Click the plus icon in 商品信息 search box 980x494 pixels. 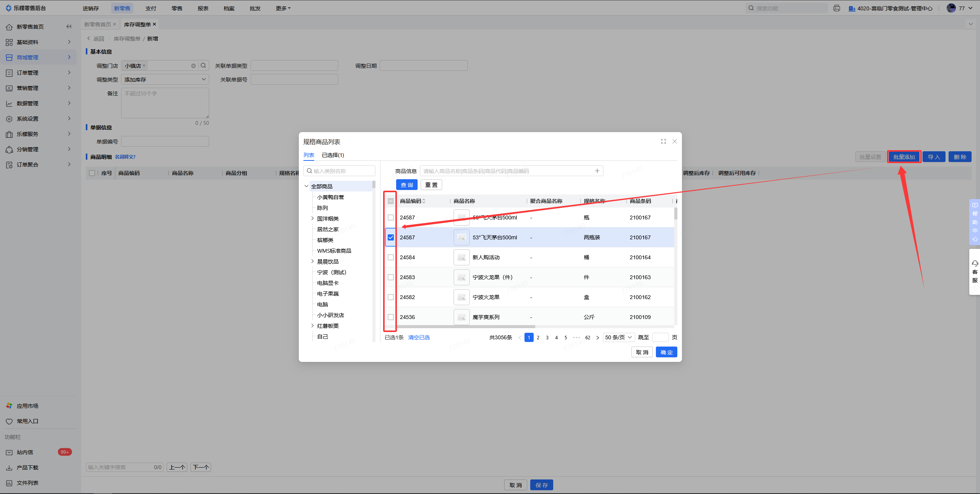click(x=597, y=171)
